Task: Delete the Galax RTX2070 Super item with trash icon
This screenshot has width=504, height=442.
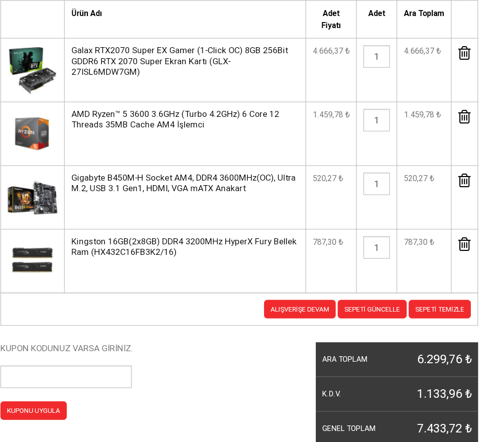Action: [x=464, y=53]
